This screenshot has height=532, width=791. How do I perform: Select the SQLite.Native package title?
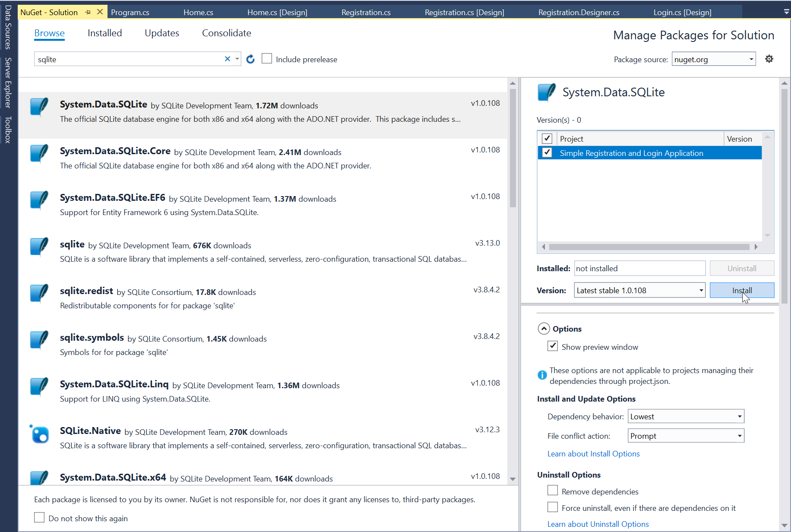coord(90,431)
